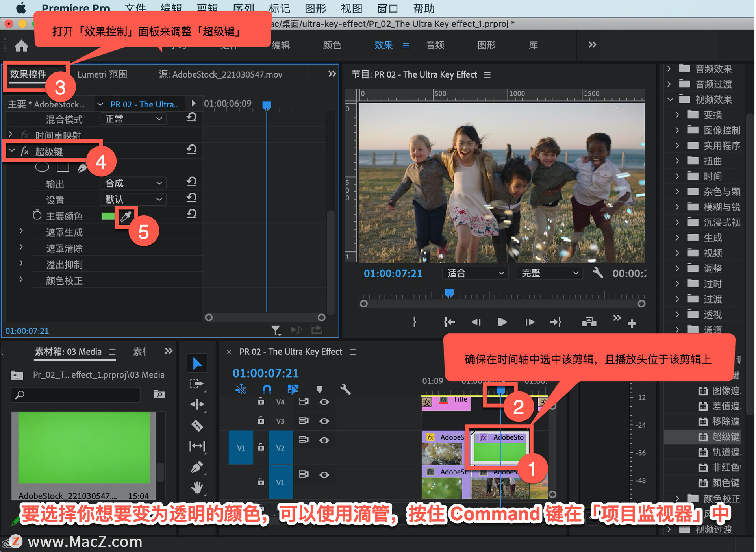Pick key color with the eyedropper

coord(126,216)
